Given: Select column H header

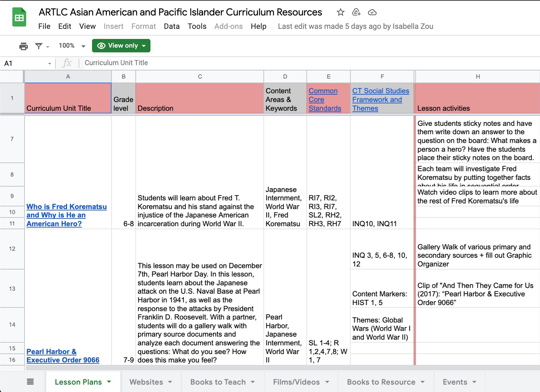Looking at the screenshot, I should (x=478, y=77).
